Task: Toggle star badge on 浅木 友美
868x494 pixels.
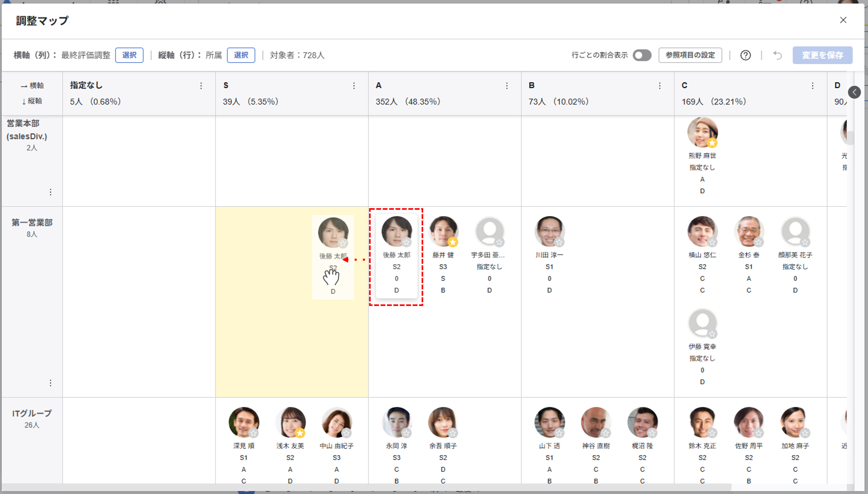Action: click(x=300, y=433)
